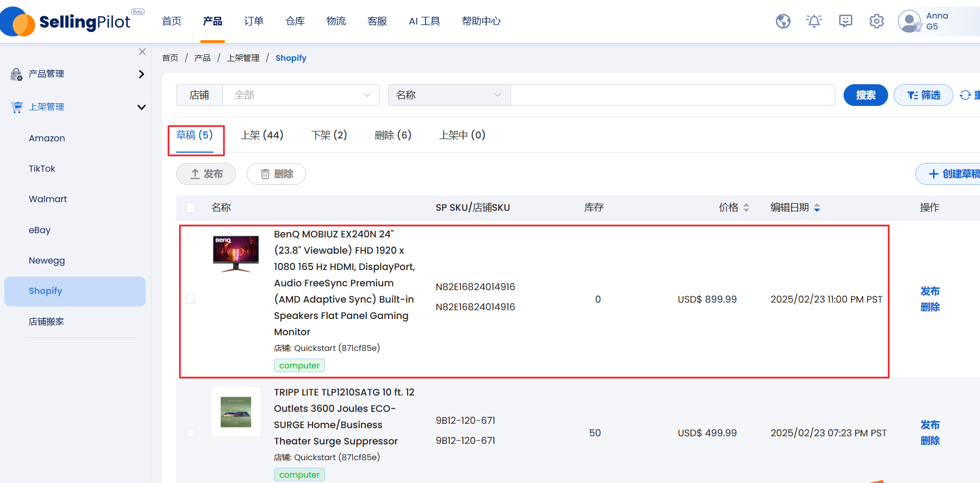Open 产品 in top menu

pos(213,21)
